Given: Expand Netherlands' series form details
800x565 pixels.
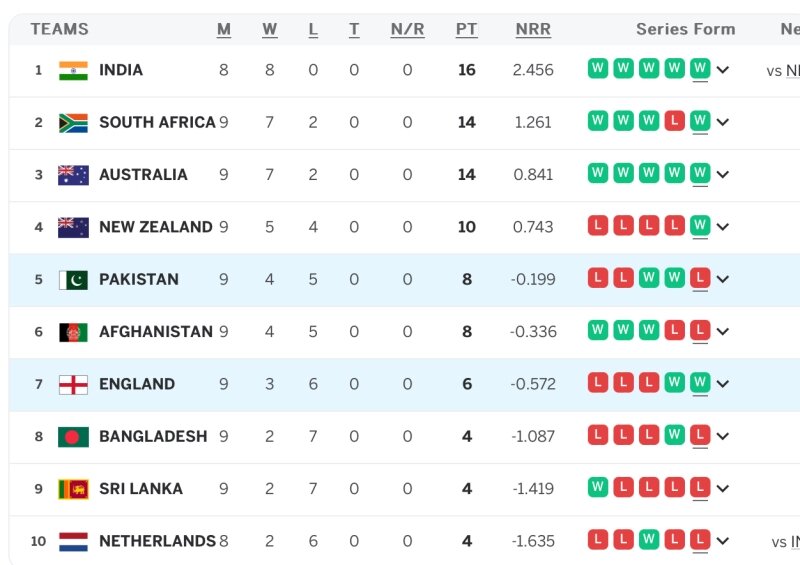Looking at the screenshot, I should [723, 541].
